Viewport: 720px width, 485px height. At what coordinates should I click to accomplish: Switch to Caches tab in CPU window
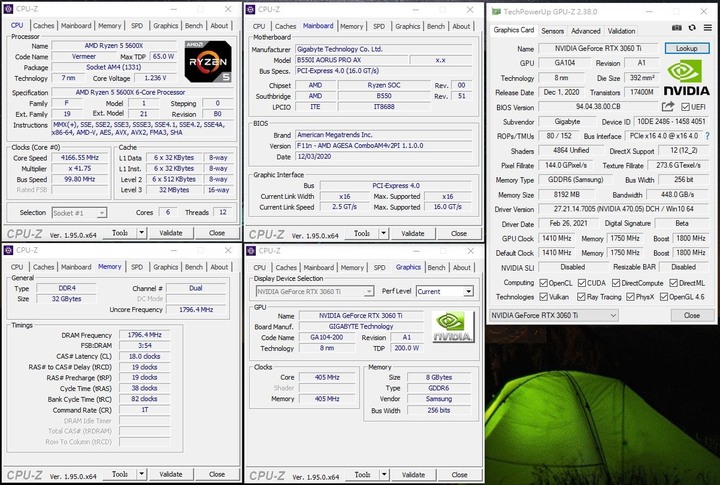[x=44, y=26]
